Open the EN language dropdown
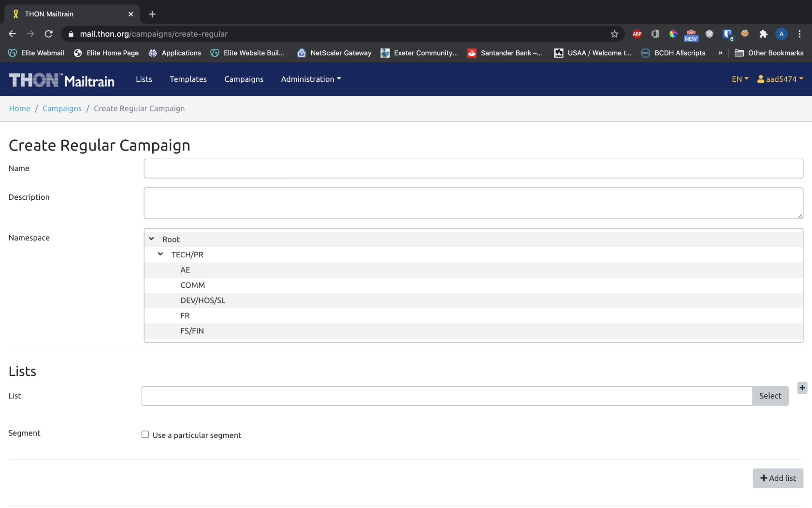Viewport: 812px width, 508px height. click(x=739, y=79)
